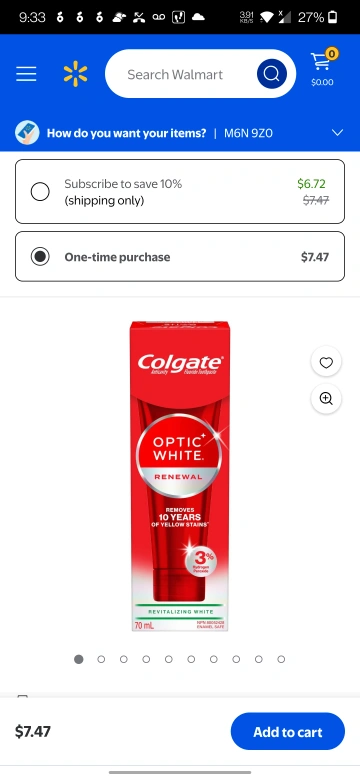Viewport: 360px width, 780px height.
Task: Show the fifth product image indicator
Action: (169, 659)
